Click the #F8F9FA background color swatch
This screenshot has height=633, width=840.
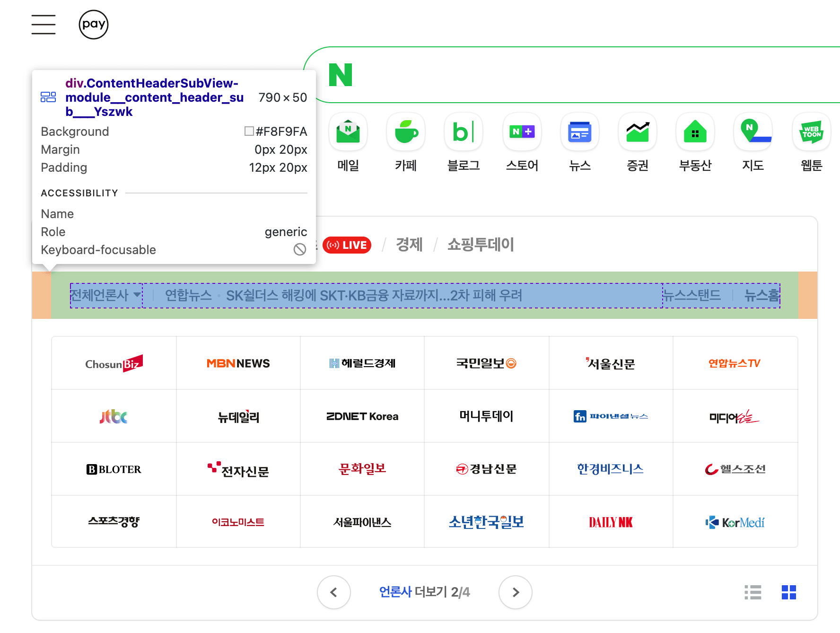[x=249, y=131]
